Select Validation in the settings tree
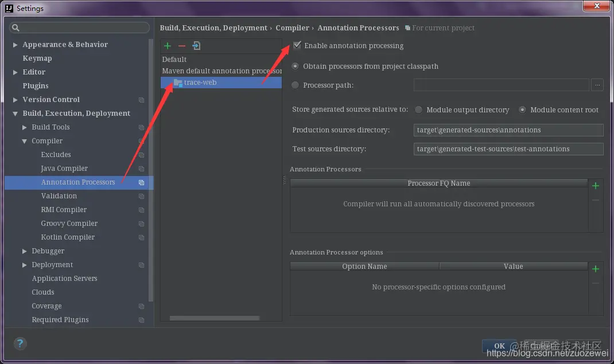614x364 pixels. click(x=59, y=196)
